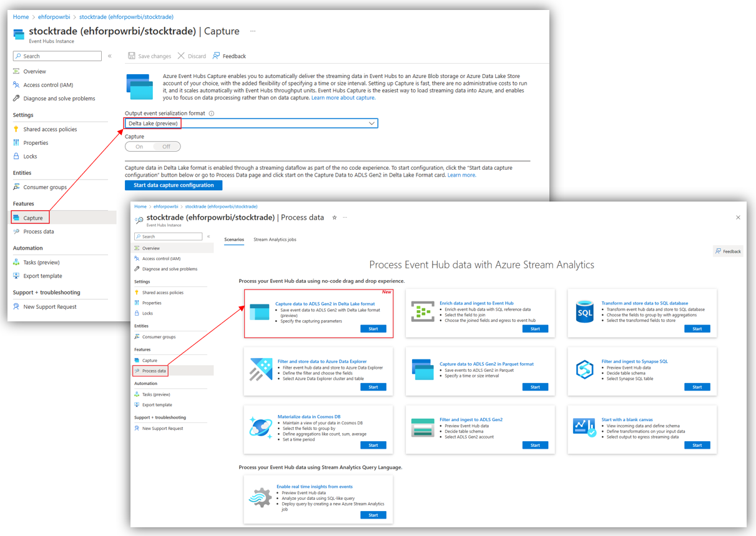Click Access control (IAM) icon in Capture window
This screenshot has height=536, width=756.
16,85
